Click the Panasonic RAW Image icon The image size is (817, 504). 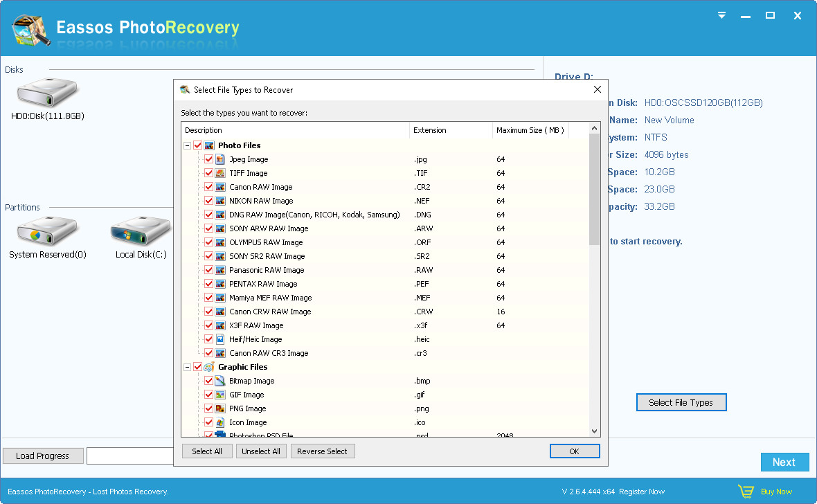tap(220, 270)
